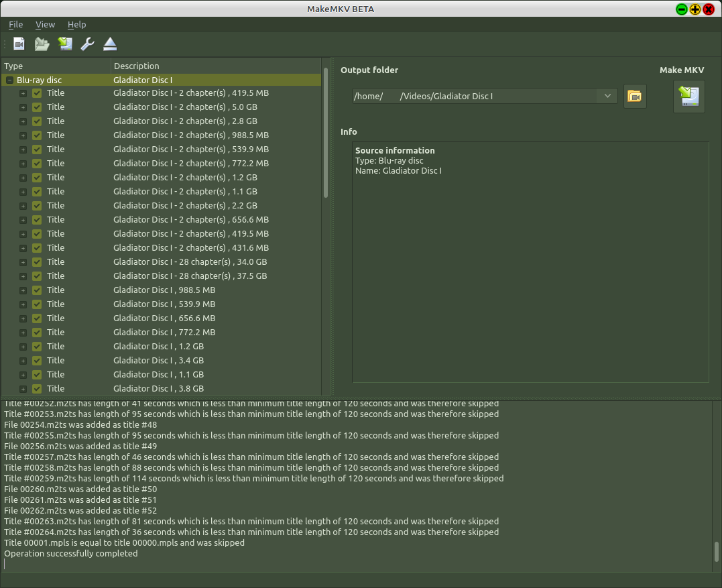Click the 'Gladiator Disc I , 3.4 GB' description
Image resolution: width=722 pixels, height=588 pixels.
click(x=158, y=361)
